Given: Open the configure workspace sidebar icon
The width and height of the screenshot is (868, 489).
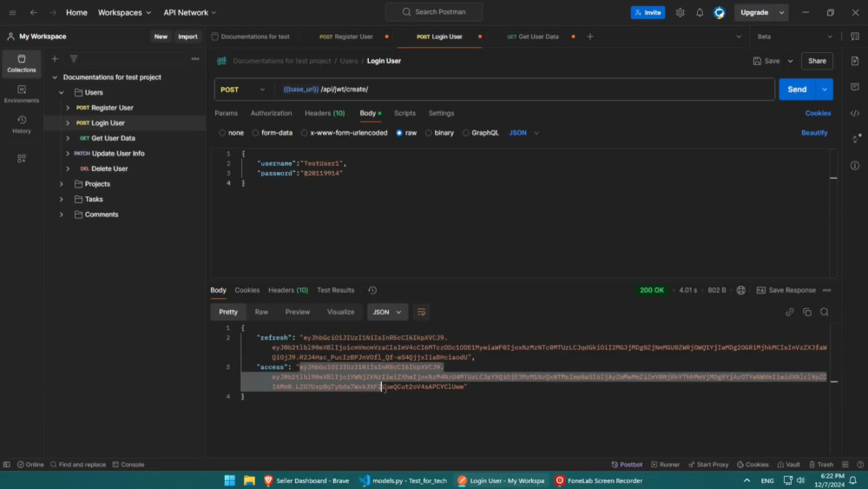Looking at the screenshot, I should [22, 158].
